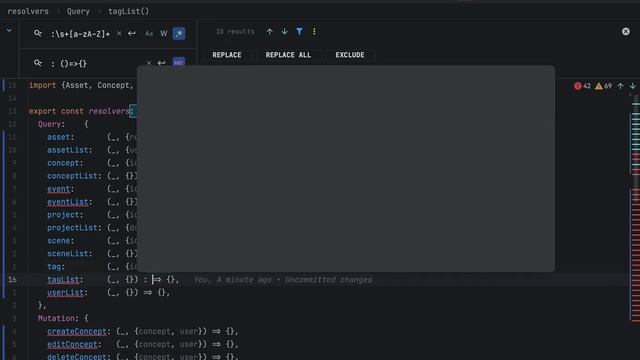Go to next highlighted error
The height and width of the screenshot is (360, 640).
tap(633, 86)
